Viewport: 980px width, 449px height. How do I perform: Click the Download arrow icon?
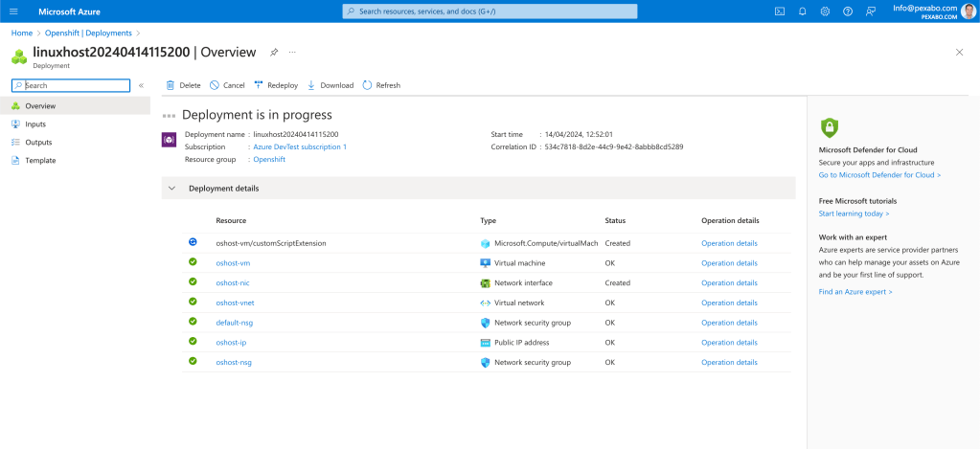point(311,85)
